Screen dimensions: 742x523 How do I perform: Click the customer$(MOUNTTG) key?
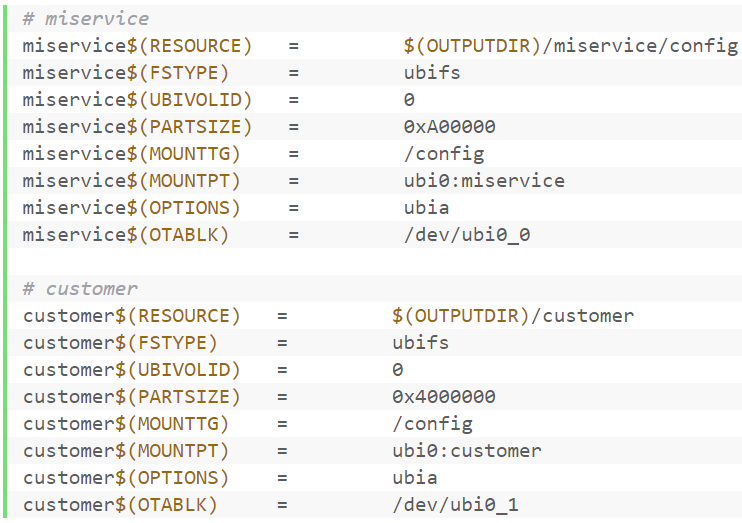pos(126,424)
